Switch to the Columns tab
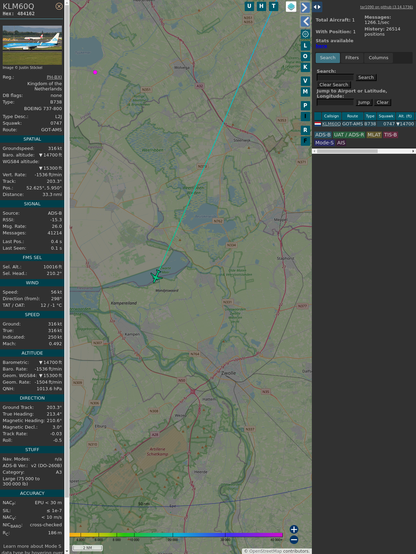Viewport: 416px width, 554px height. point(378,58)
